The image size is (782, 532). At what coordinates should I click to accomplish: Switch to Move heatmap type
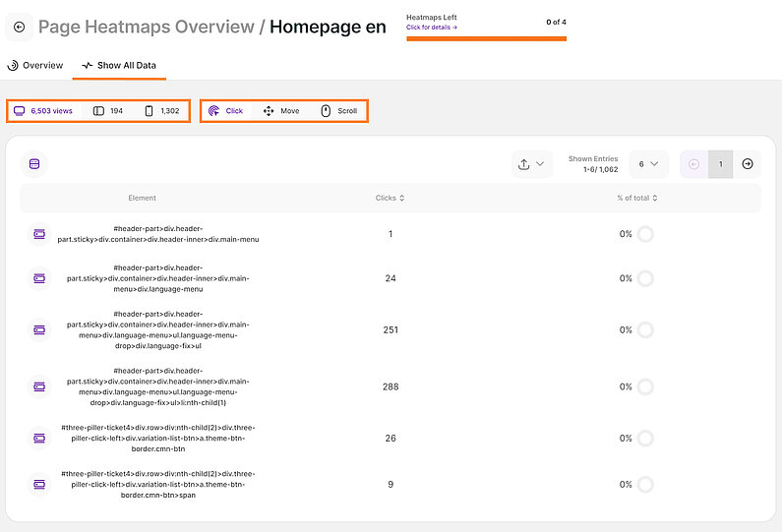[280, 111]
